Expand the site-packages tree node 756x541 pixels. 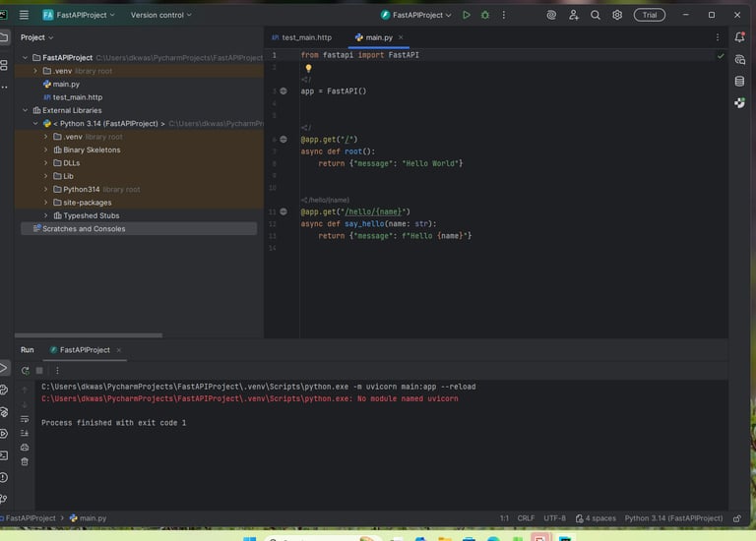click(x=46, y=203)
